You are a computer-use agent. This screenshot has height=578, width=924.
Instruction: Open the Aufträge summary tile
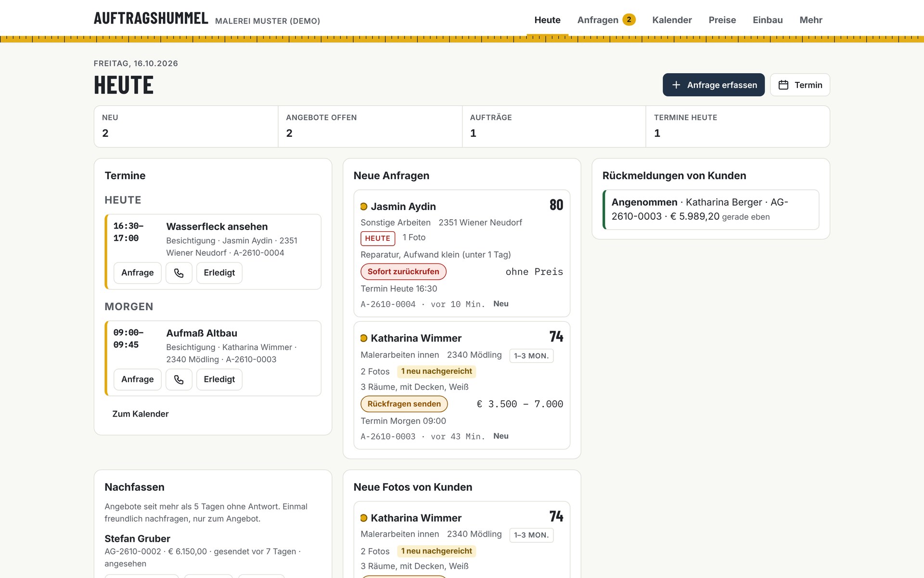554,127
